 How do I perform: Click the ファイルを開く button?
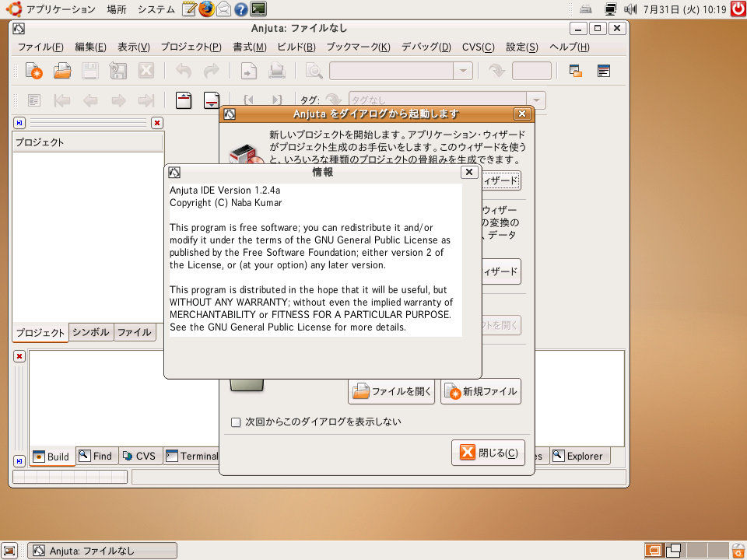[x=391, y=391]
